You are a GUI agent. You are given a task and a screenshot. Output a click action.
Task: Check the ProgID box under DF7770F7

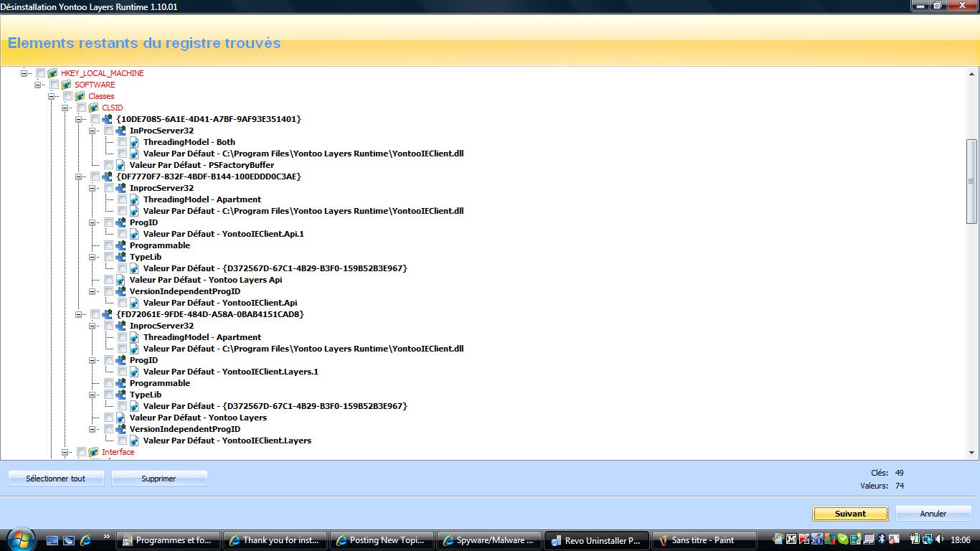[108, 222]
